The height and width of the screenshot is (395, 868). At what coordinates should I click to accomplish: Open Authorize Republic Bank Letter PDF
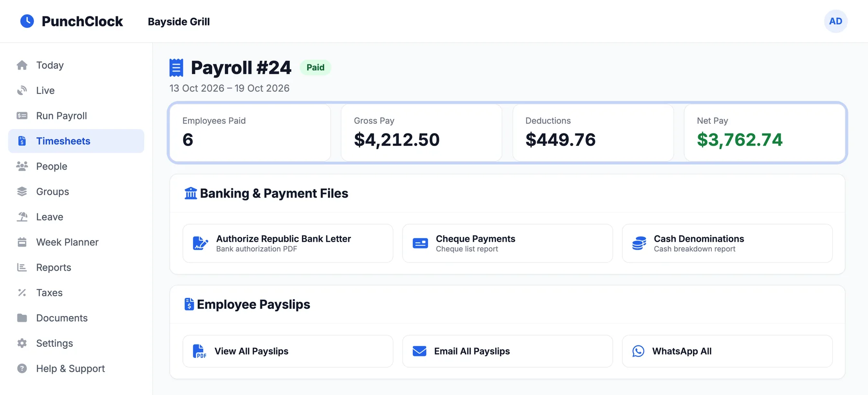(288, 243)
